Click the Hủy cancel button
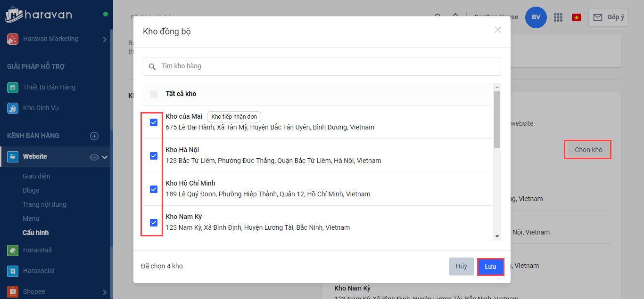This screenshot has height=299, width=644. (462, 267)
